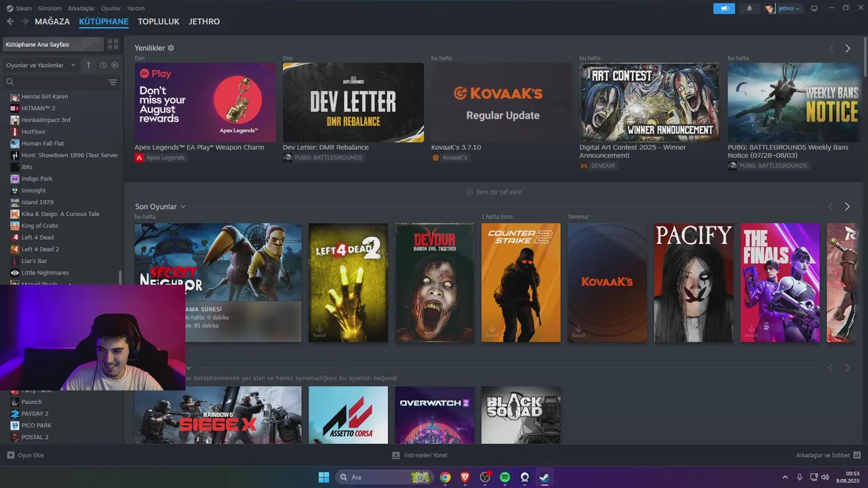This screenshot has height=488, width=868.
Task: Advance the Son Oyunlar shelf right
Action: (847, 206)
